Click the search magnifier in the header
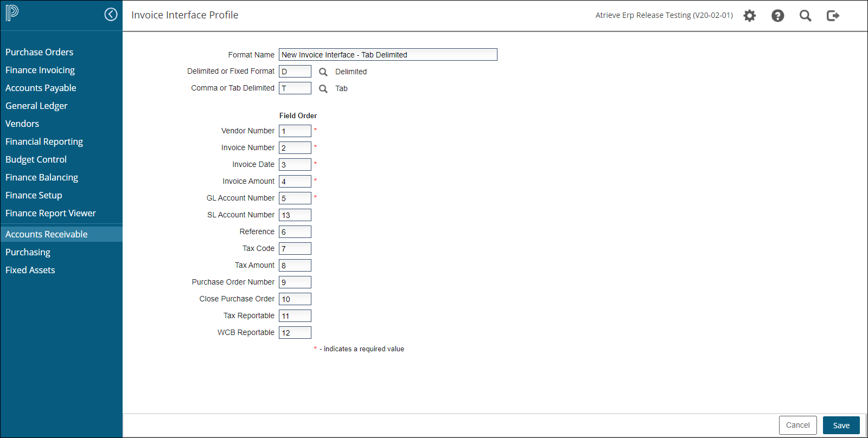868x438 pixels. click(x=805, y=16)
